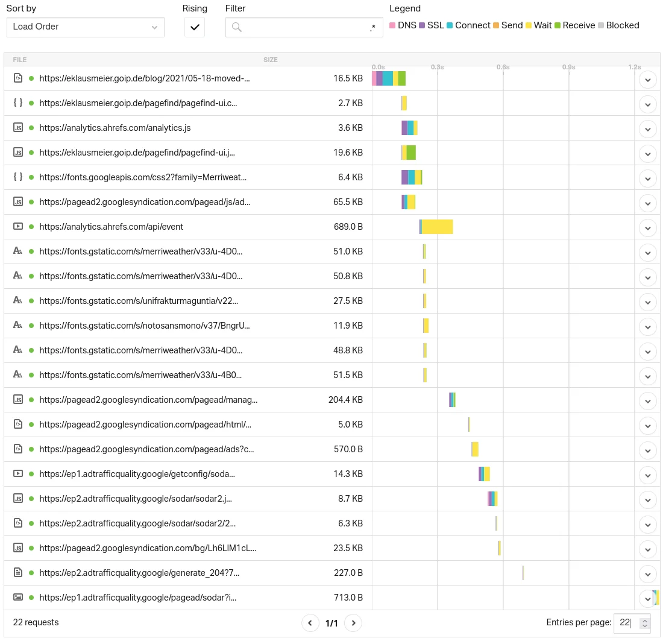The width and height of the screenshot is (666, 644).
Task: Increase the Entries per page value using the stepper
Action: click(x=645, y=619)
